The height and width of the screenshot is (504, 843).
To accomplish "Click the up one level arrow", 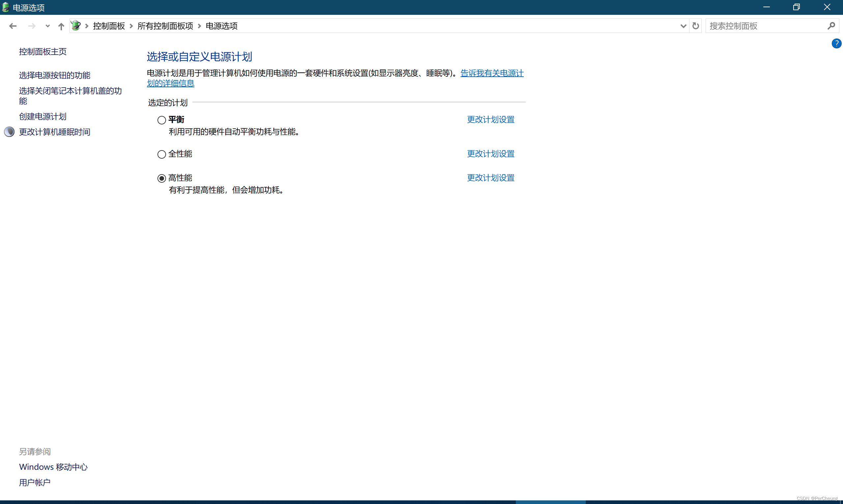I will 61,26.
